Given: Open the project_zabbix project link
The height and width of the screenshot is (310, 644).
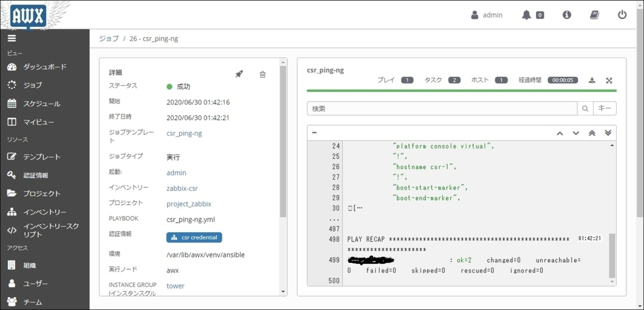Looking at the screenshot, I should 189,204.
